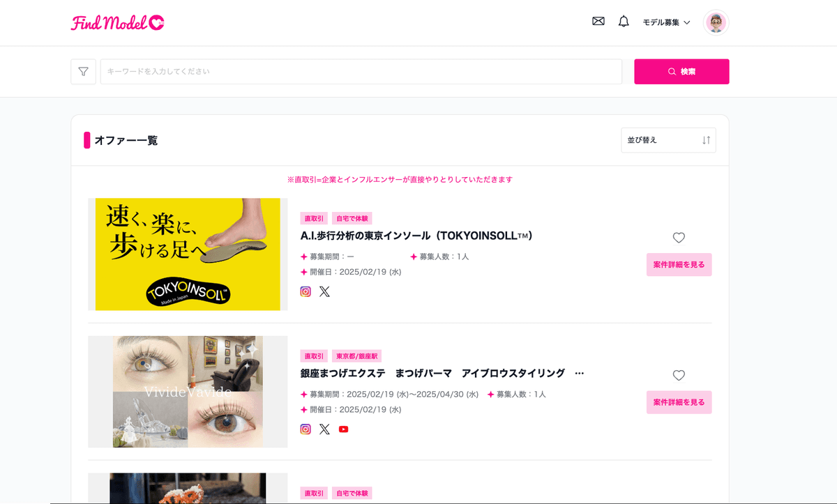The height and width of the screenshot is (504, 837).
Task: Open 案件詳細を見る for the TOKYOINSOLL offer
Action: tap(679, 264)
